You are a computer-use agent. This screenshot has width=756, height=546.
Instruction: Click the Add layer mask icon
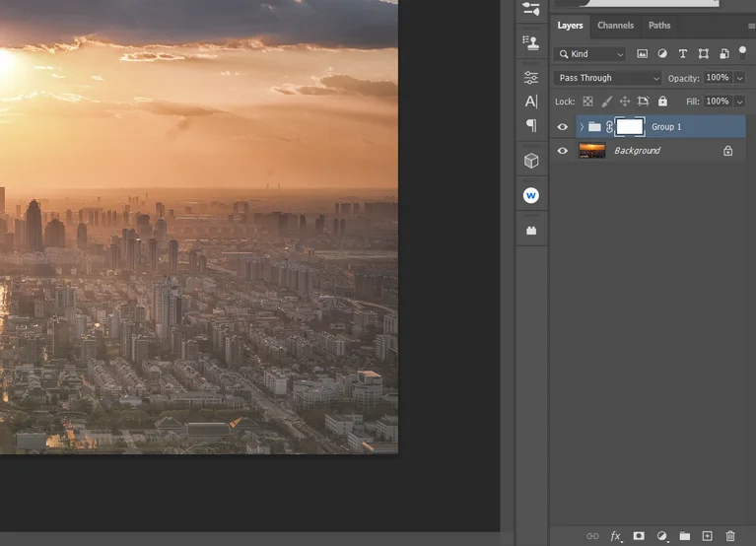tap(639, 536)
